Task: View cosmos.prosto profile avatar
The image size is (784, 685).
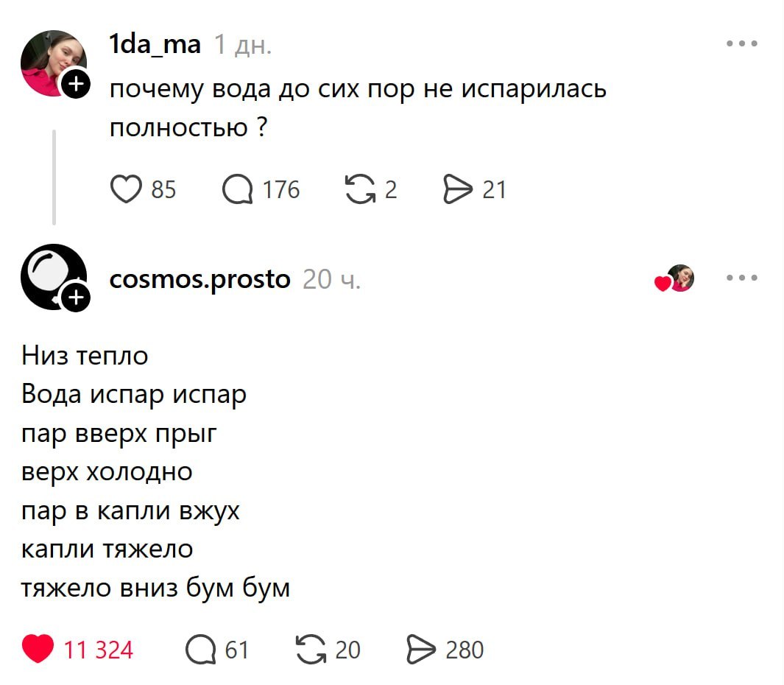Action: (49, 274)
